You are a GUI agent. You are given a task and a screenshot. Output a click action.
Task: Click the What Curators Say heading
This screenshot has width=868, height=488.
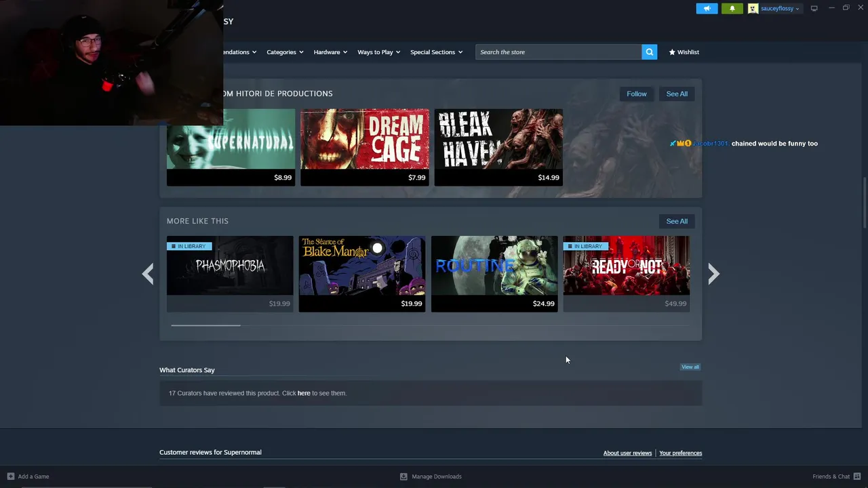coord(187,370)
